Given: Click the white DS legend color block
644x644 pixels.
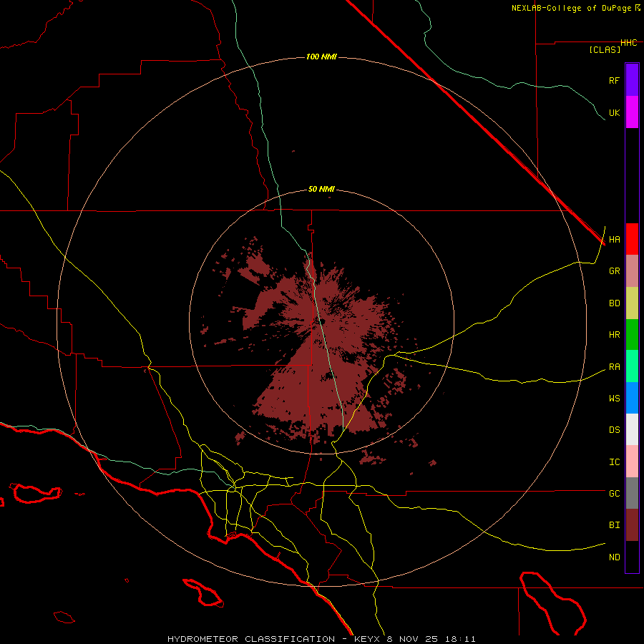Looking at the screenshot, I should tap(632, 429).
